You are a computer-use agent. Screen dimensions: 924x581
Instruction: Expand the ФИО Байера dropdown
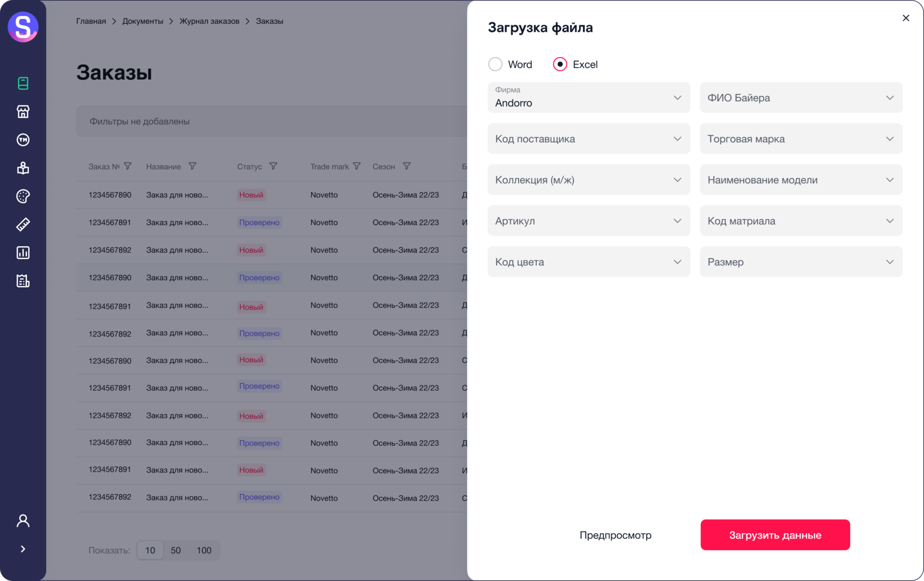click(801, 98)
